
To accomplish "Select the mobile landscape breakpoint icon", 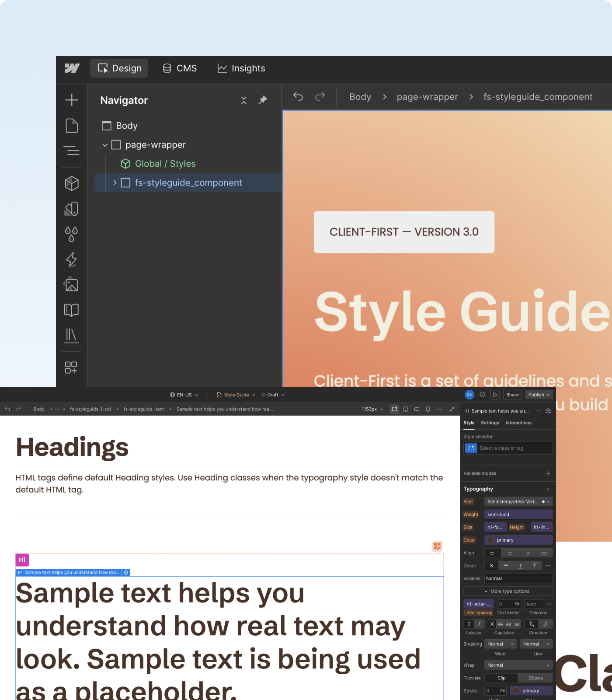I will pos(417,409).
